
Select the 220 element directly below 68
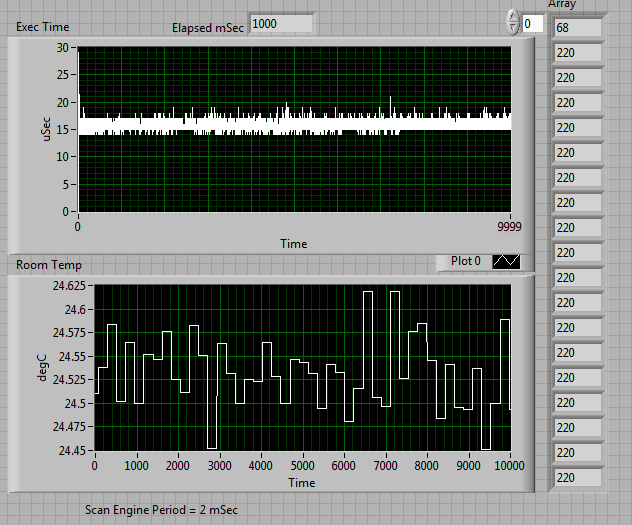578,53
